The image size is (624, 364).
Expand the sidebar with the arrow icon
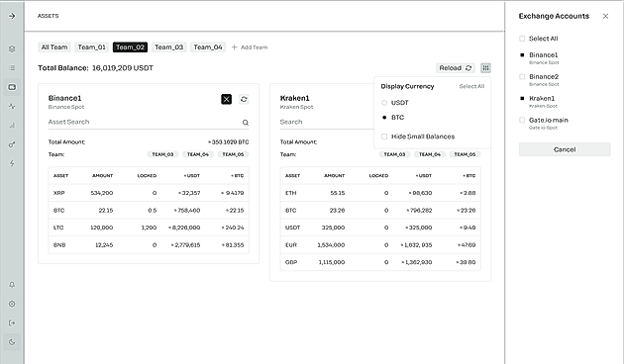(12, 16)
